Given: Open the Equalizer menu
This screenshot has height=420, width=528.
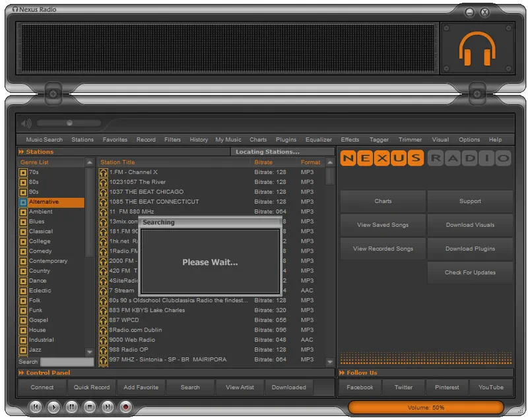Looking at the screenshot, I should [x=319, y=140].
